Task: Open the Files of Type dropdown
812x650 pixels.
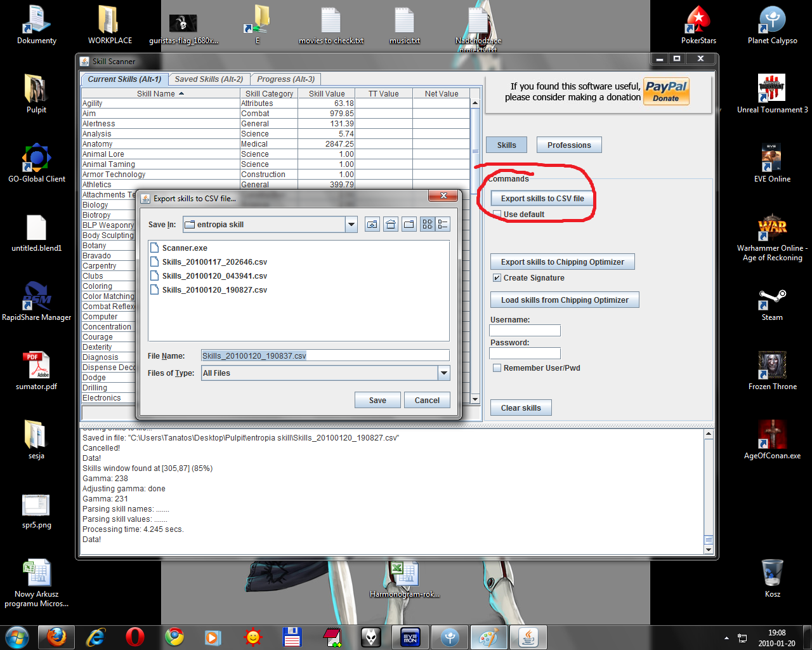Action: coord(443,373)
